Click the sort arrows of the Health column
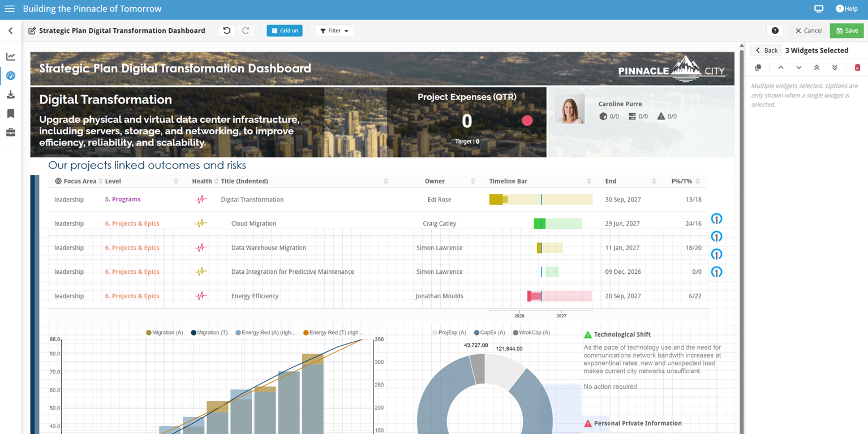Screen dimensions: 868x434 pyautogui.click(x=217, y=182)
